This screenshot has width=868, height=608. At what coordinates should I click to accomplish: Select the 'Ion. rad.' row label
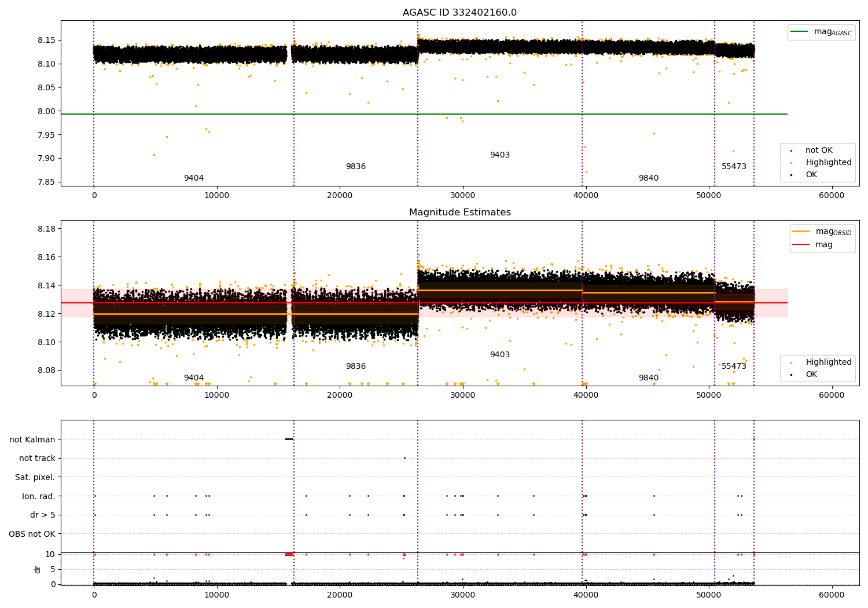(38, 496)
